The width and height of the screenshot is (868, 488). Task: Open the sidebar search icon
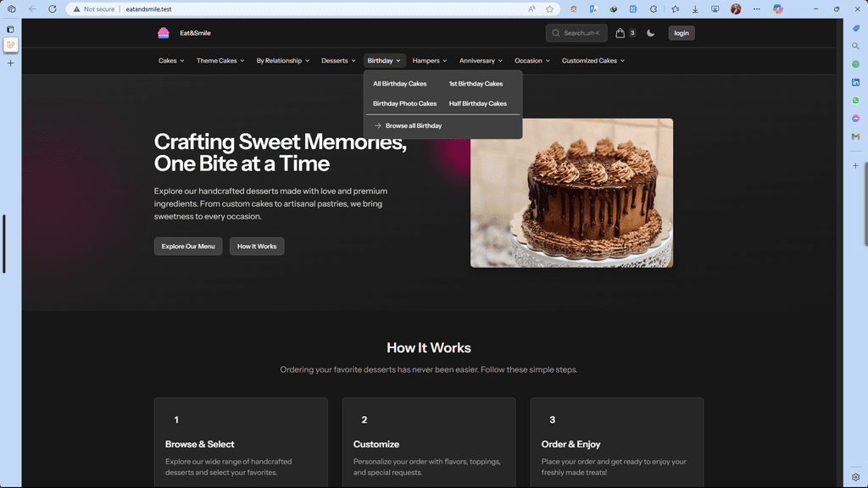point(856,46)
